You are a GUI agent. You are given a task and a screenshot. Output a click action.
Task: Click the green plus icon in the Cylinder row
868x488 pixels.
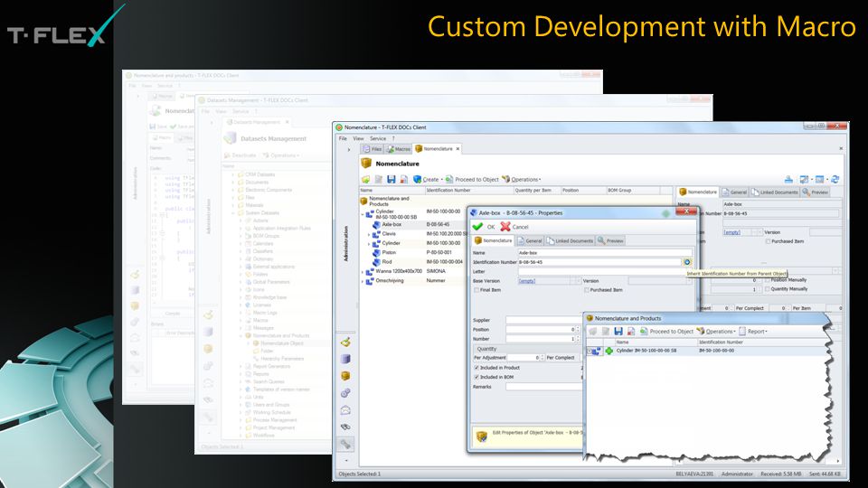(609, 351)
